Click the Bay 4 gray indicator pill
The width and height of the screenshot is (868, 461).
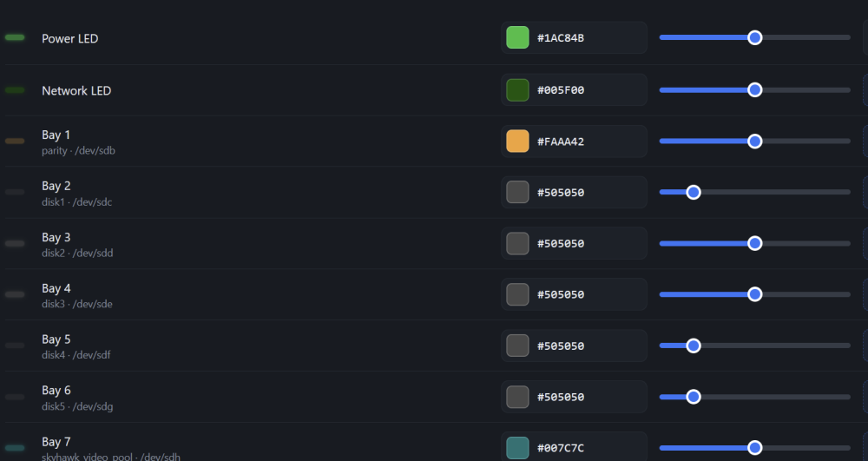pos(15,294)
